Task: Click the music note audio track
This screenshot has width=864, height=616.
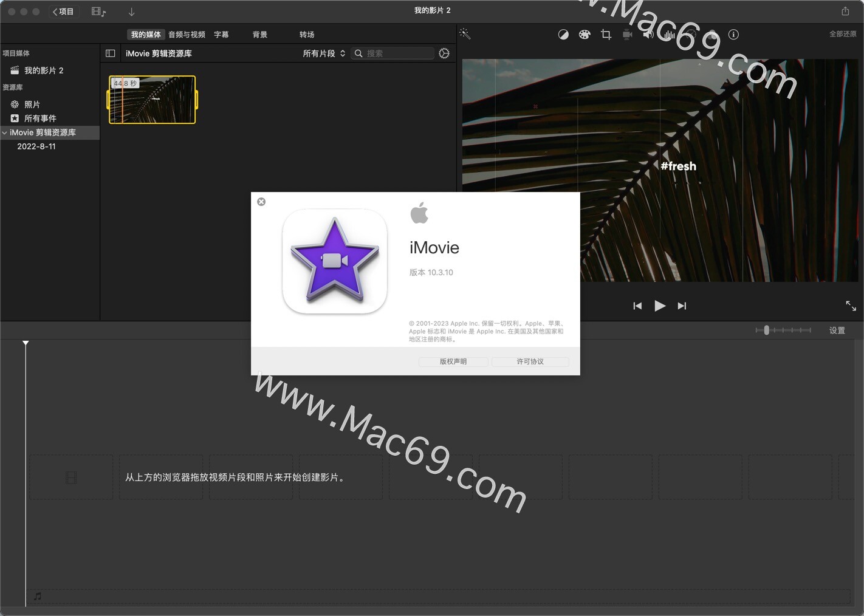Action: click(x=38, y=597)
